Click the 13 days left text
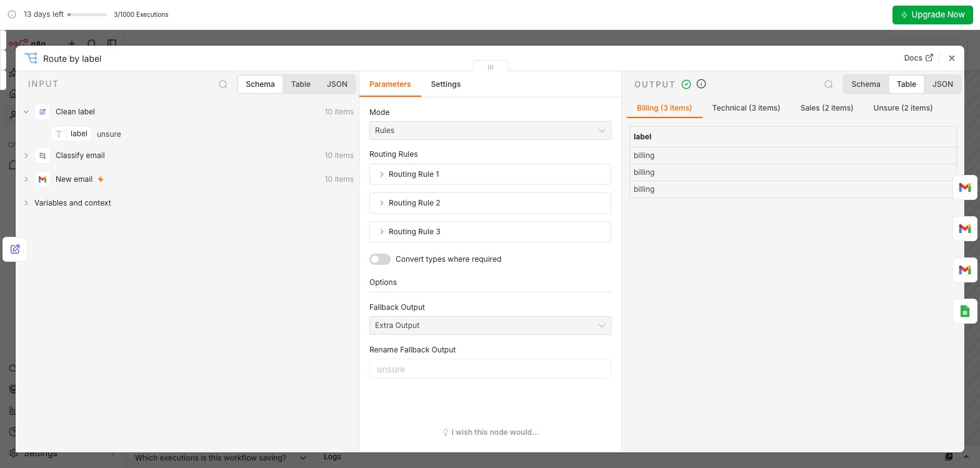The image size is (980, 468). [x=44, y=14]
